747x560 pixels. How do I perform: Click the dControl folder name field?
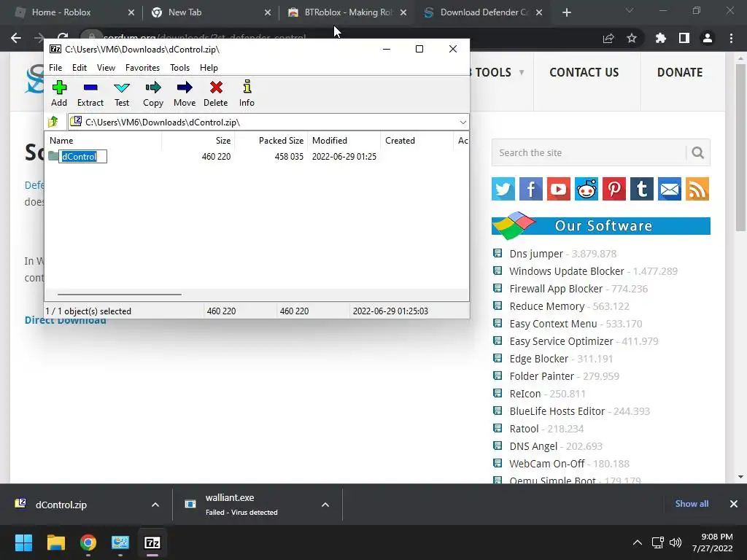83,156
